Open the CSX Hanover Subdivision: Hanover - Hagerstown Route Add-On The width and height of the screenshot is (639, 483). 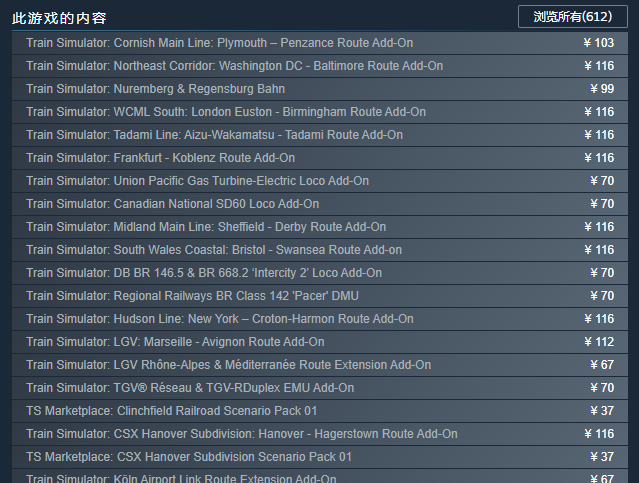pos(320,434)
